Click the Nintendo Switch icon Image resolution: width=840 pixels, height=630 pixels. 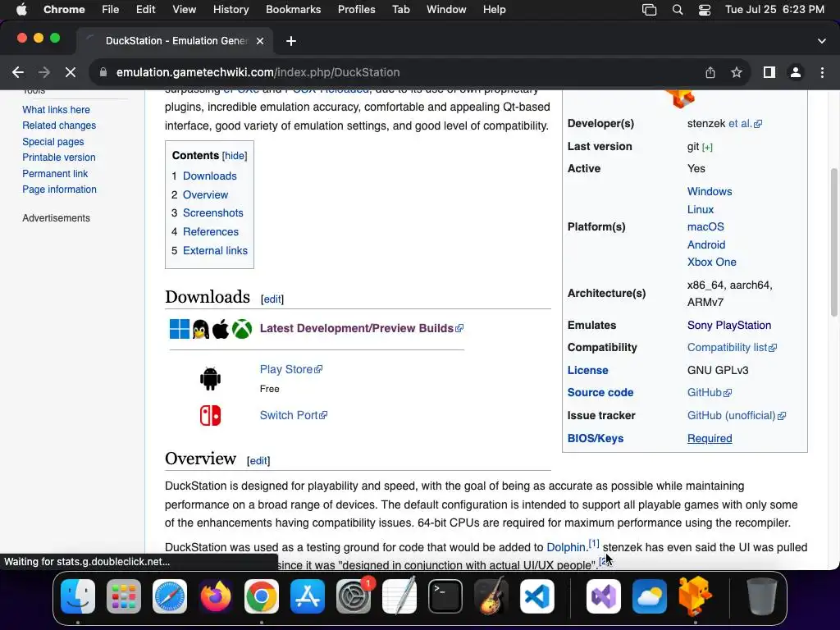(210, 415)
